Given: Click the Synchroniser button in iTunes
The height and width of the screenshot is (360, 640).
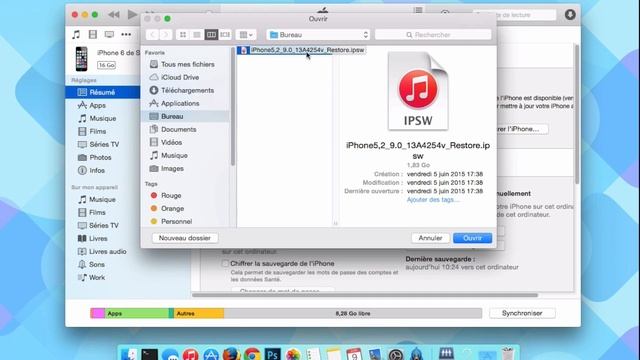Looking at the screenshot, I should coord(522,313).
